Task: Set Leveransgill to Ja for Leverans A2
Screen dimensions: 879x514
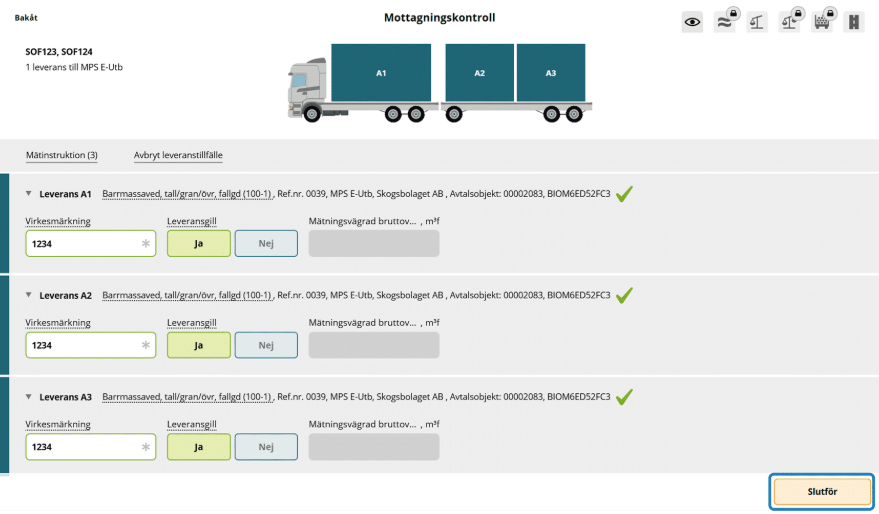Action: (x=199, y=346)
